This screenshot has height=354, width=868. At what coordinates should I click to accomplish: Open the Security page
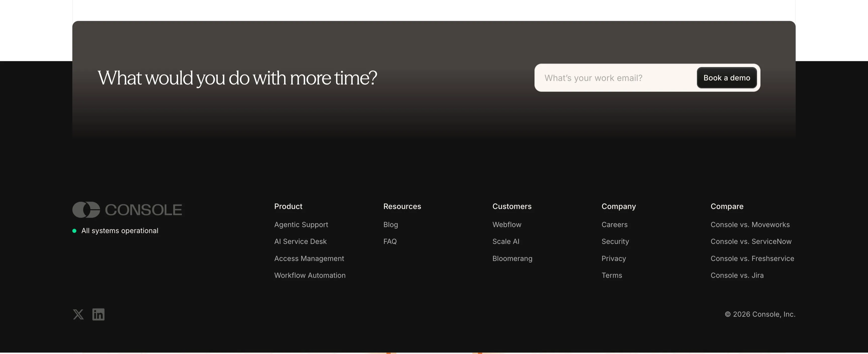(615, 242)
